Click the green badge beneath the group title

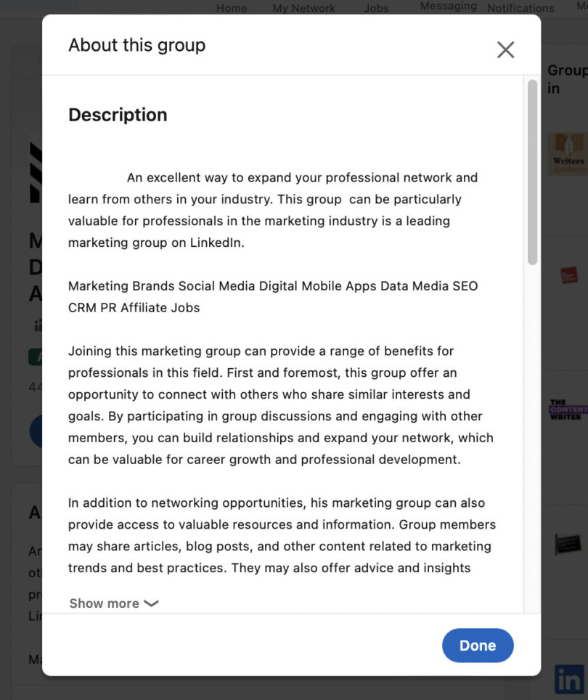35,357
